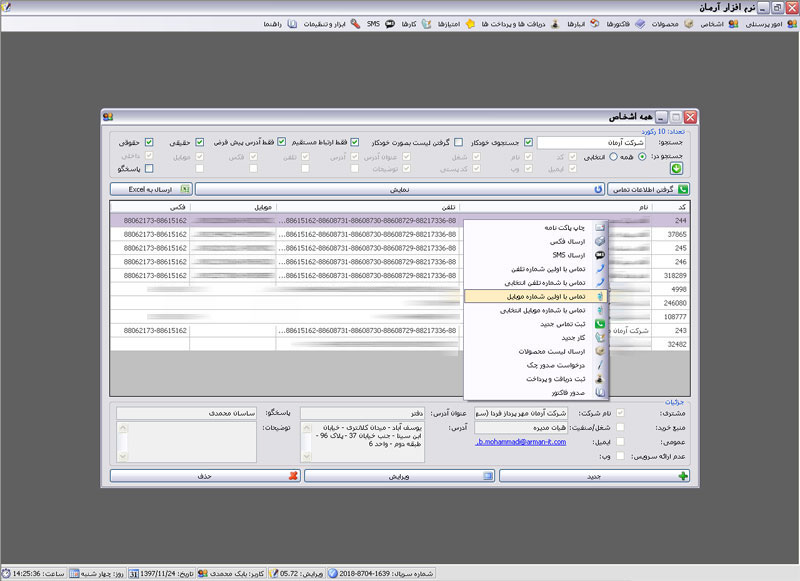Click the گرفتن اطلاعات تماس button
The width and height of the screenshot is (800, 581).
[648, 189]
